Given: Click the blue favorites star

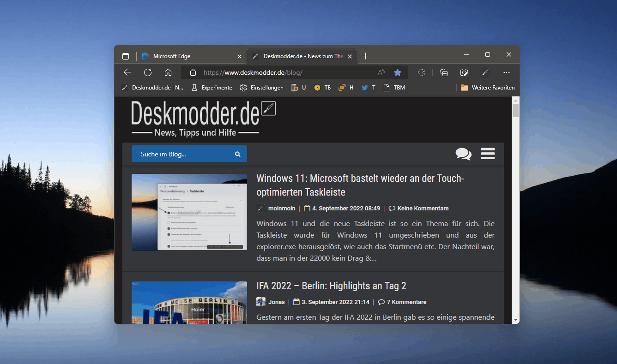Looking at the screenshot, I should tap(398, 72).
